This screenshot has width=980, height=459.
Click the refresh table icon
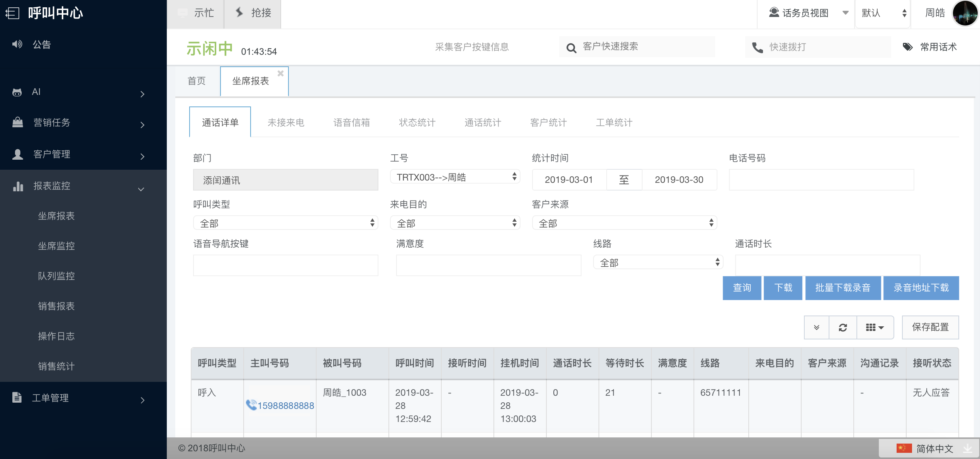pyautogui.click(x=843, y=327)
